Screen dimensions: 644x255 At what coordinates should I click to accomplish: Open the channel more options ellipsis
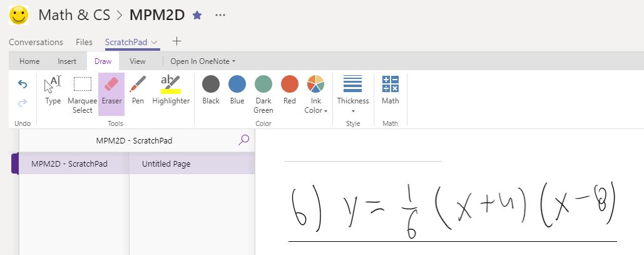tap(220, 16)
